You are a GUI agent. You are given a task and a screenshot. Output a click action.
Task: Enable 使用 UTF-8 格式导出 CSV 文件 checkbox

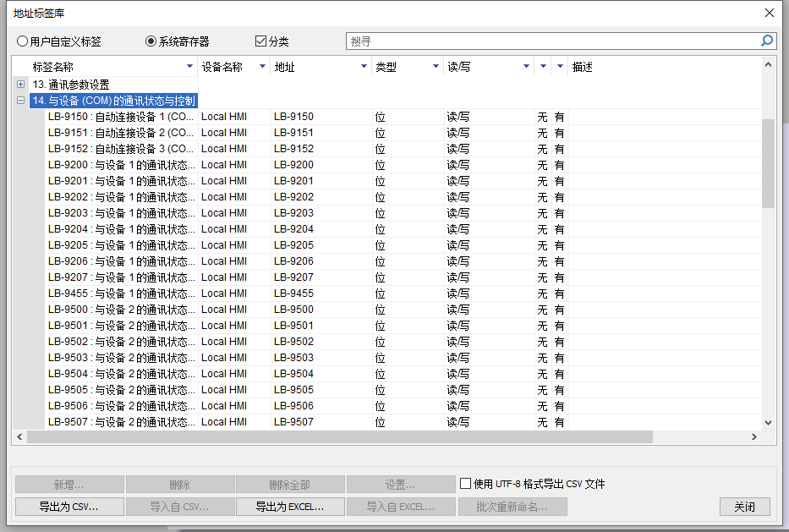pos(465,485)
